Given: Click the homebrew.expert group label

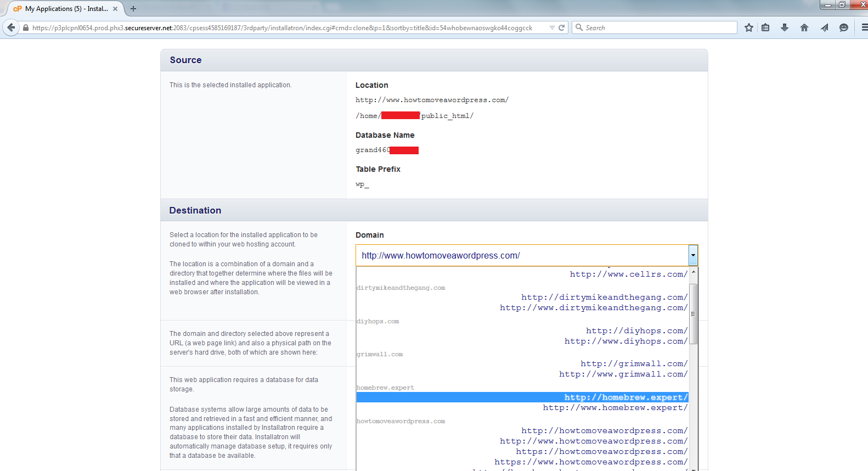Looking at the screenshot, I should pyautogui.click(x=385, y=388).
